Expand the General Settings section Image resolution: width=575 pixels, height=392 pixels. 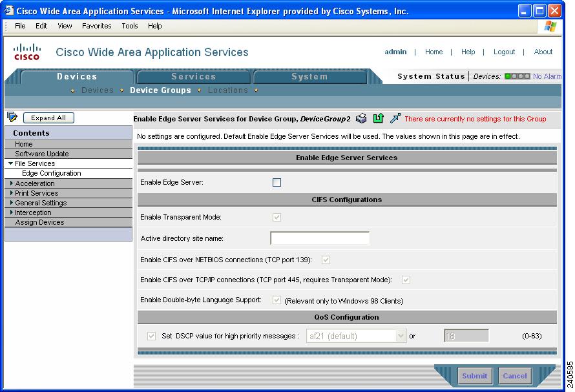pos(12,202)
